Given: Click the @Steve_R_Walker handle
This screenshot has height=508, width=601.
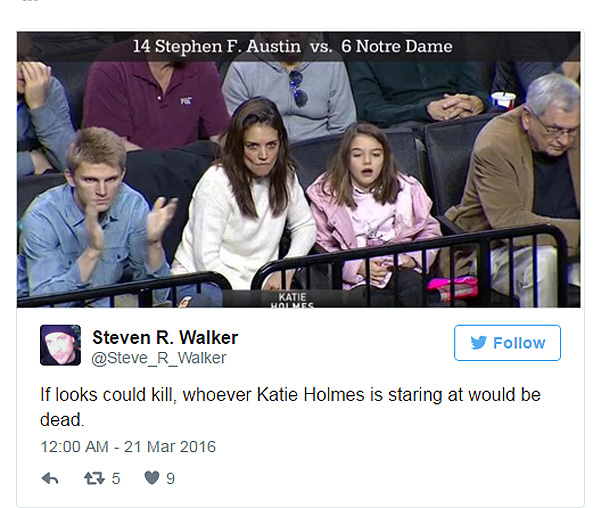Looking at the screenshot, I should tap(159, 358).
